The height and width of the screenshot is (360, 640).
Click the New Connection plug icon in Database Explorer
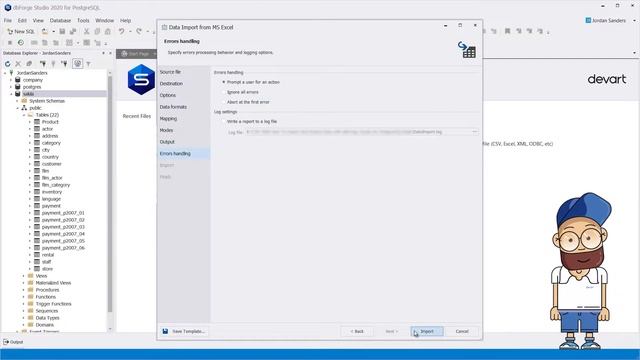coord(42,64)
